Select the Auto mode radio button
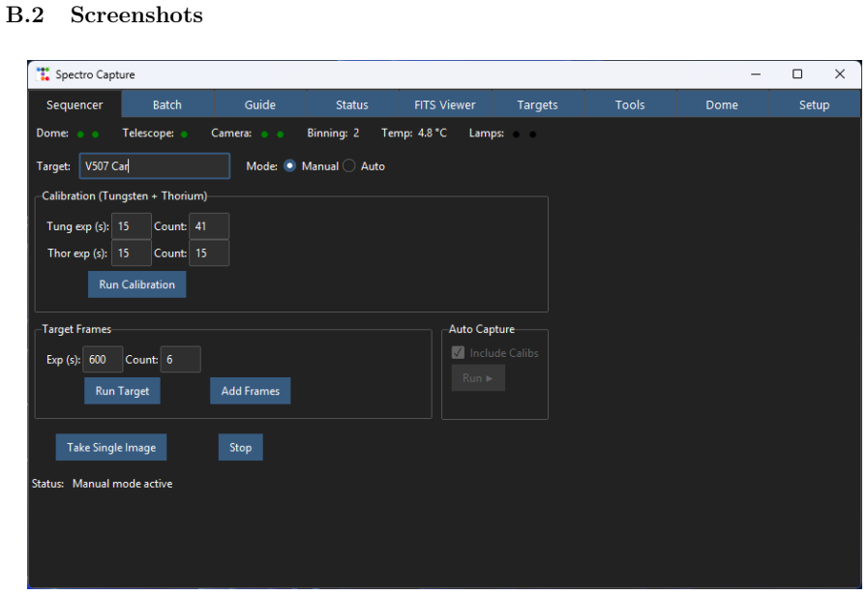Image resolution: width=868 pixels, height=595 pixels. coord(348,166)
